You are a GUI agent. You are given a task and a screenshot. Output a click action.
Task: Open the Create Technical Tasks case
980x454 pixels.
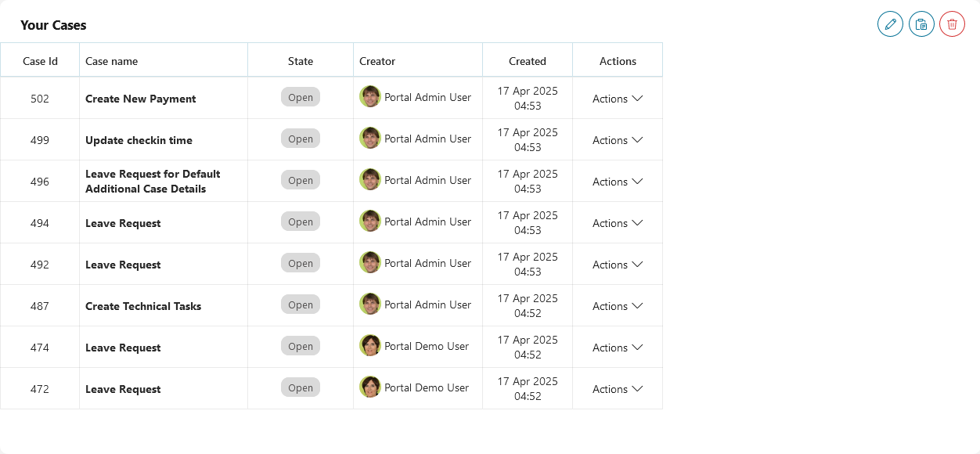click(143, 306)
